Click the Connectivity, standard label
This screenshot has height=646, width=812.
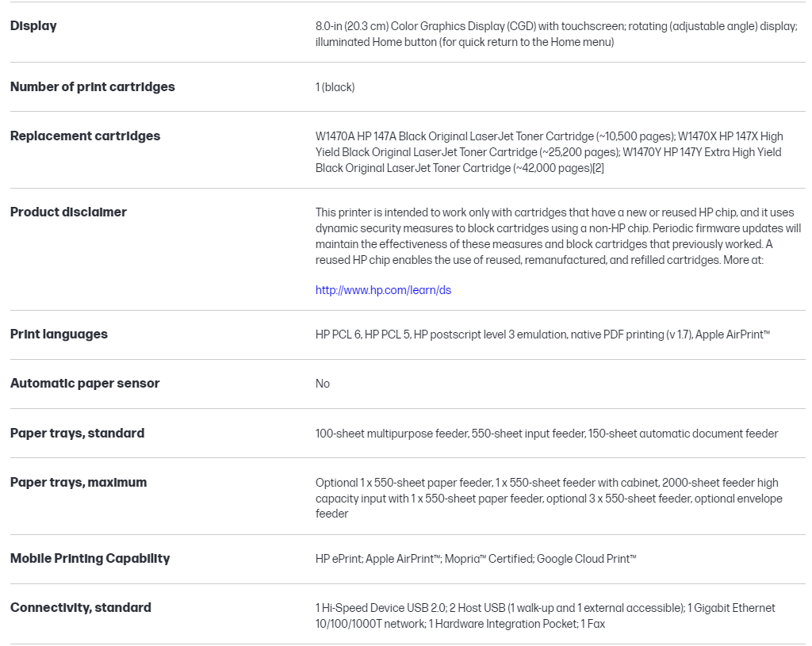[x=80, y=608]
